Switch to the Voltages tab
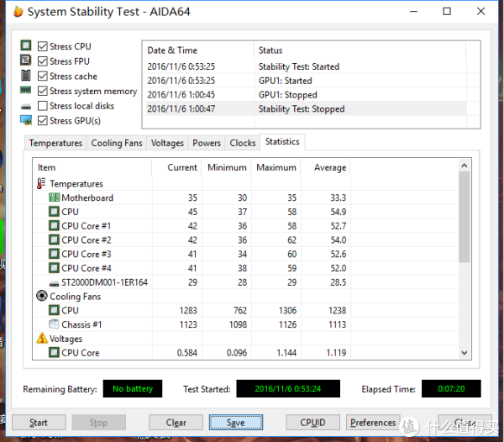 click(167, 143)
